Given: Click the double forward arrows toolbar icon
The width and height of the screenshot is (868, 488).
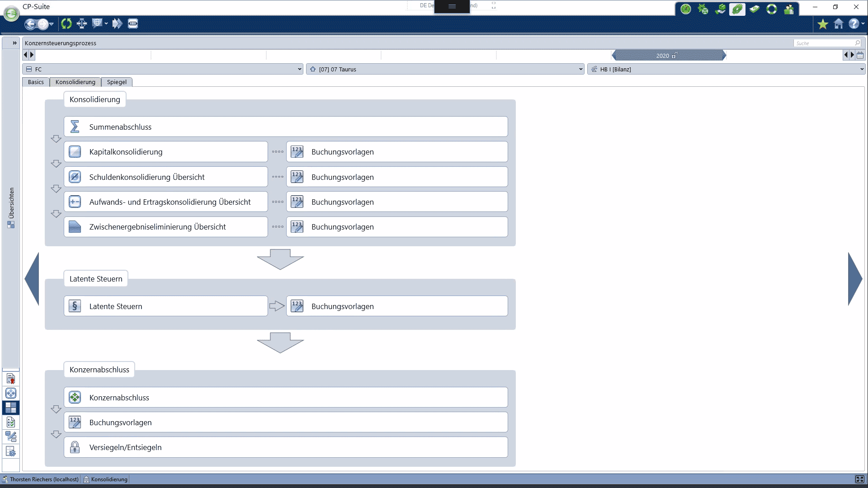Looking at the screenshot, I should click(x=117, y=23).
